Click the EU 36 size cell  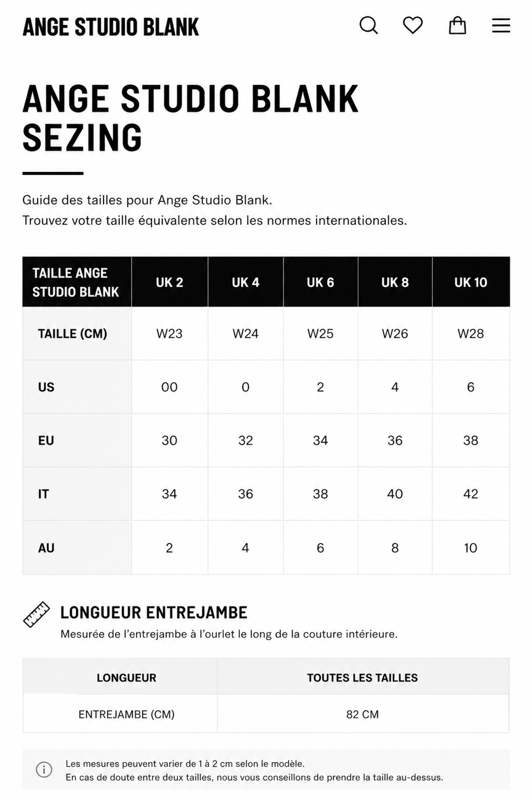(x=395, y=440)
